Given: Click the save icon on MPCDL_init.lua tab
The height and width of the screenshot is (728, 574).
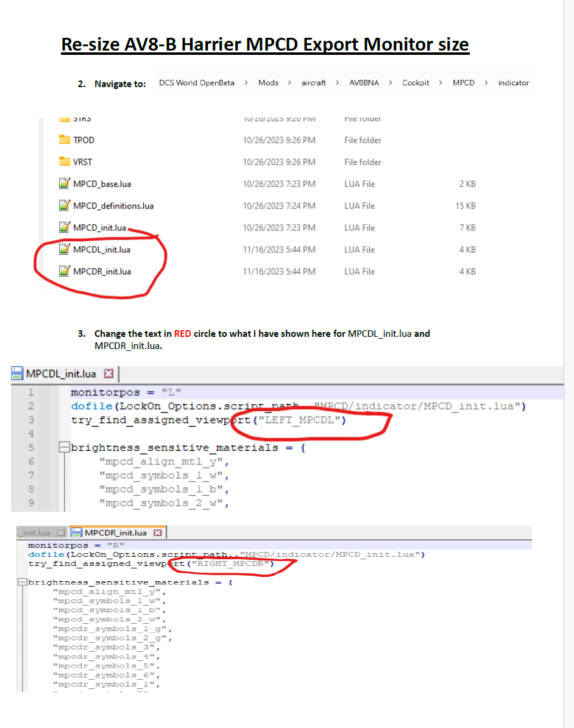Looking at the screenshot, I should coord(18,373).
